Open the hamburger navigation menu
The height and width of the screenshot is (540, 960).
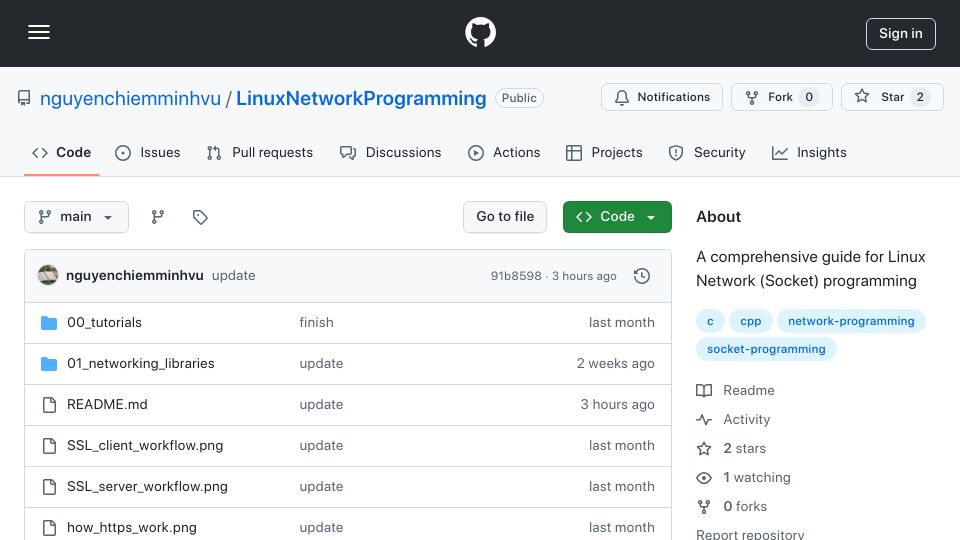point(39,32)
